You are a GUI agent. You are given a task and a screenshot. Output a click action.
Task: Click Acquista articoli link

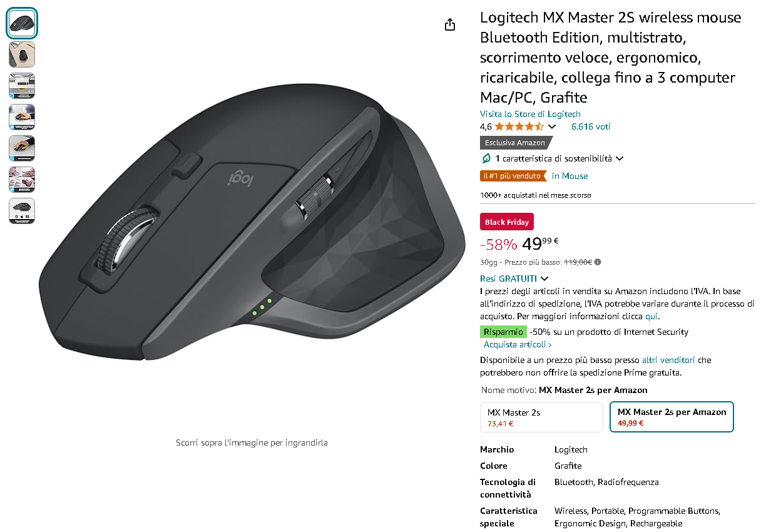click(518, 345)
